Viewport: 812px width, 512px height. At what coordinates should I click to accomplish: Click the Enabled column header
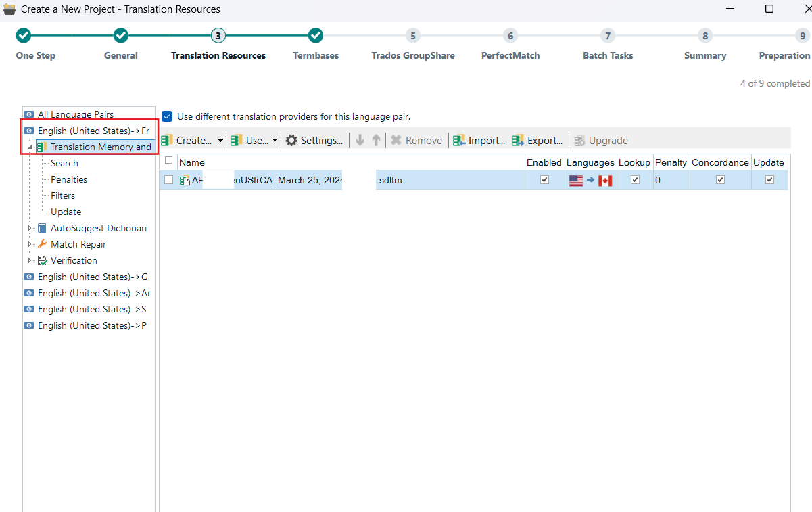544,162
